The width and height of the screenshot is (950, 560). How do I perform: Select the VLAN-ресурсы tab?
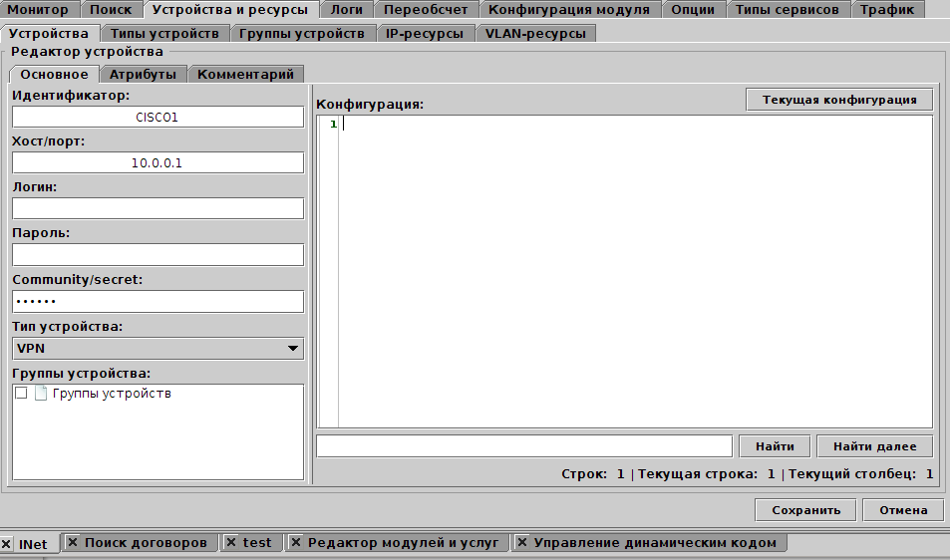(535, 33)
